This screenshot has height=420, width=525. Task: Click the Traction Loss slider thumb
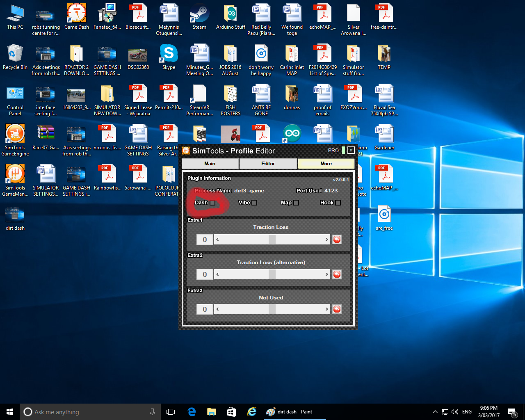pyautogui.click(x=272, y=239)
